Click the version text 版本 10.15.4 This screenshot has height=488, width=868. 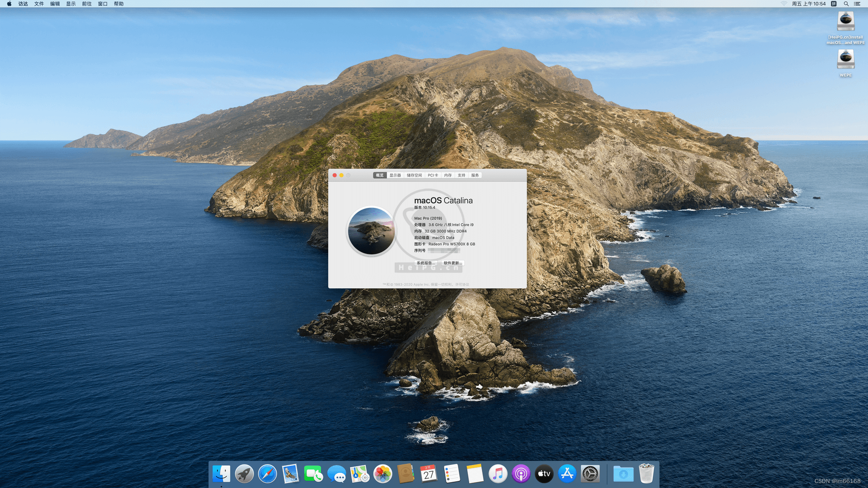coord(425,208)
